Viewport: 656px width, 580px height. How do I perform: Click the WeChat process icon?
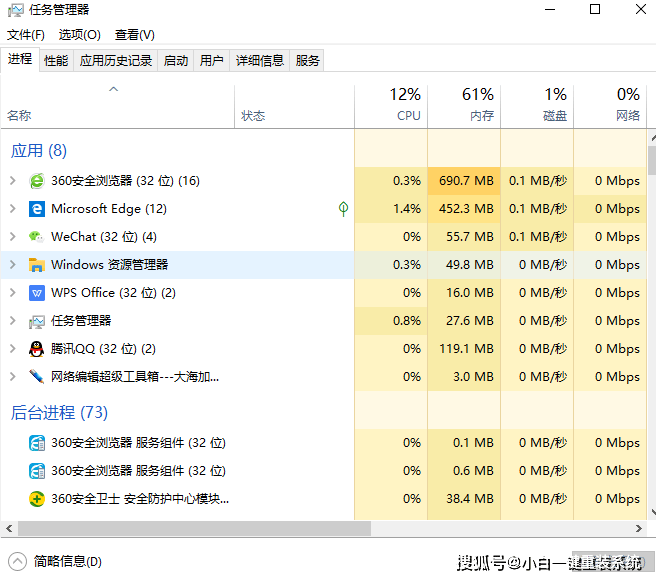37,237
